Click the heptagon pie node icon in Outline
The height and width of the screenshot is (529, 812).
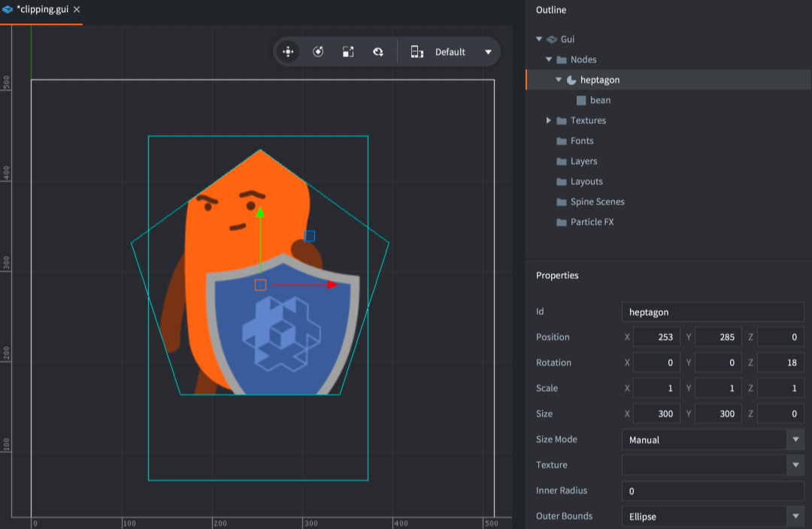pyautogui.click(x=572, y=80)
